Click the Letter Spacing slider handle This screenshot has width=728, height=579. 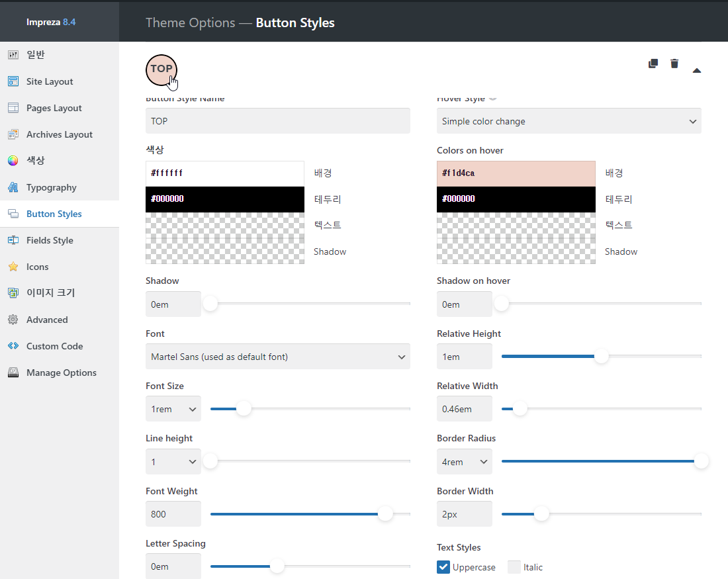tap(277, 566)
